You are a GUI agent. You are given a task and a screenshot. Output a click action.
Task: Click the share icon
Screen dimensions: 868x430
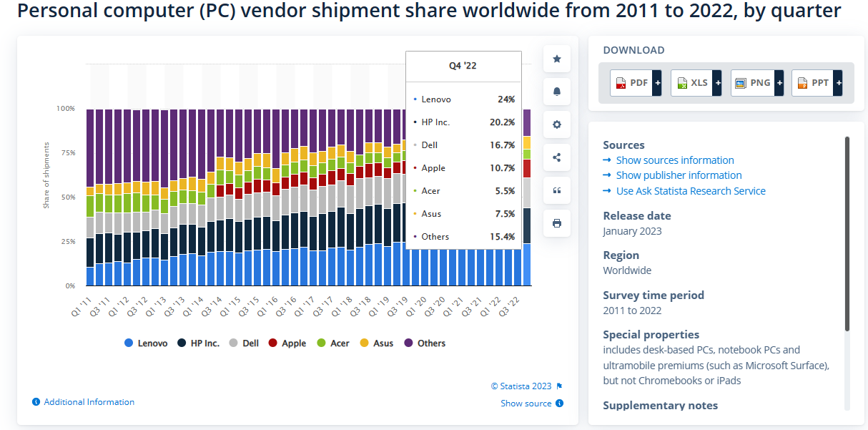(x=557, y=157)
